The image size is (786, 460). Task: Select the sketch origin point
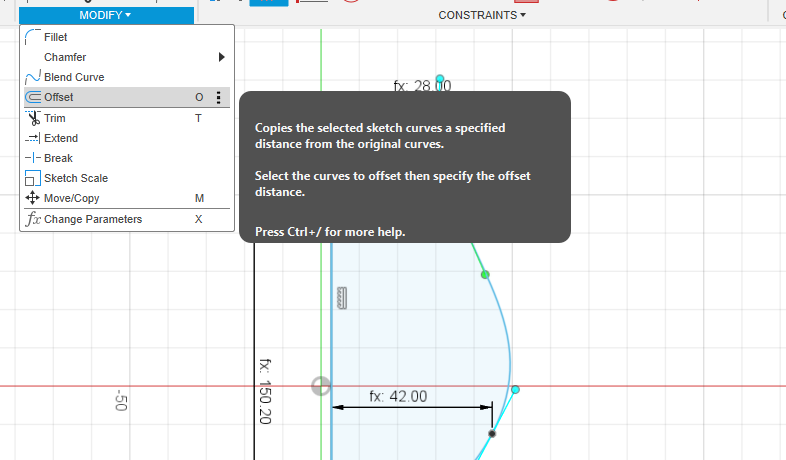[320, 386]
